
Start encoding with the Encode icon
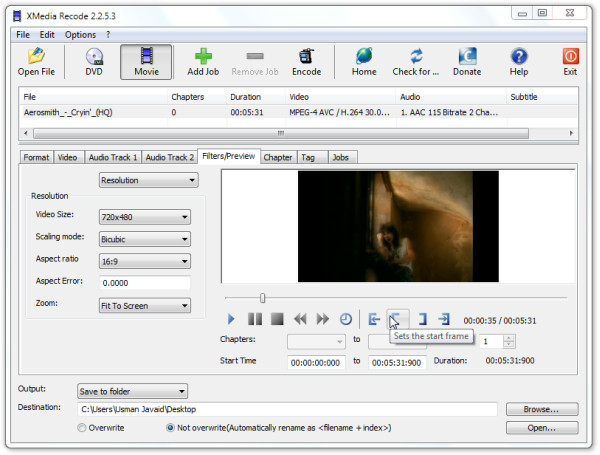coord(307,62)
